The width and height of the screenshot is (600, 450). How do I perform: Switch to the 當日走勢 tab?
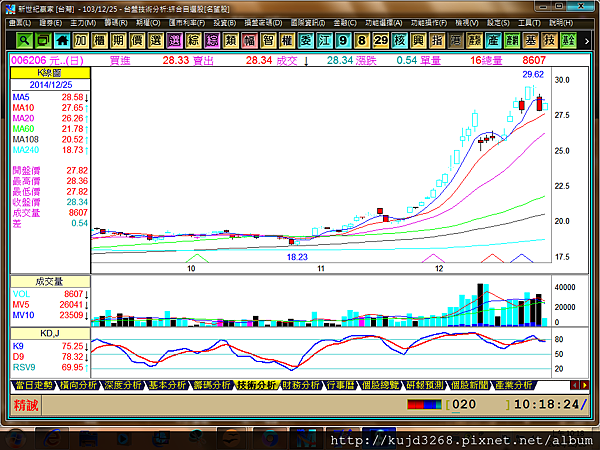34,385
